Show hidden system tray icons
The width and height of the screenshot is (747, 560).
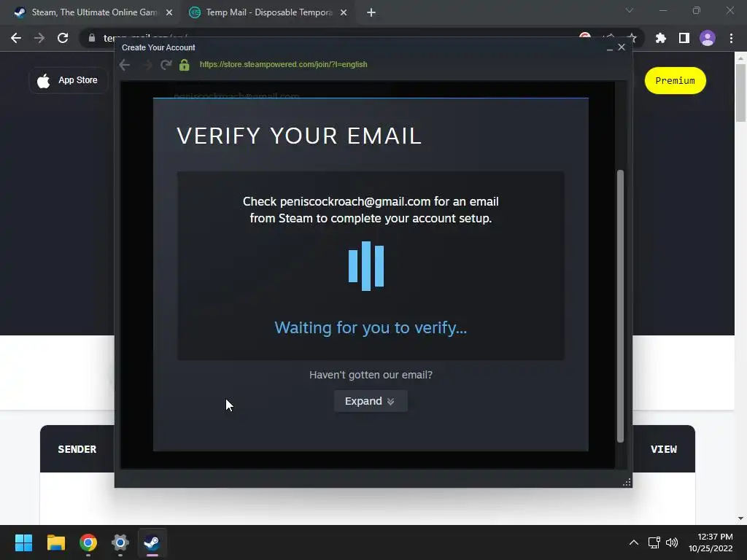pyautogui.click(x=634, y=542)
